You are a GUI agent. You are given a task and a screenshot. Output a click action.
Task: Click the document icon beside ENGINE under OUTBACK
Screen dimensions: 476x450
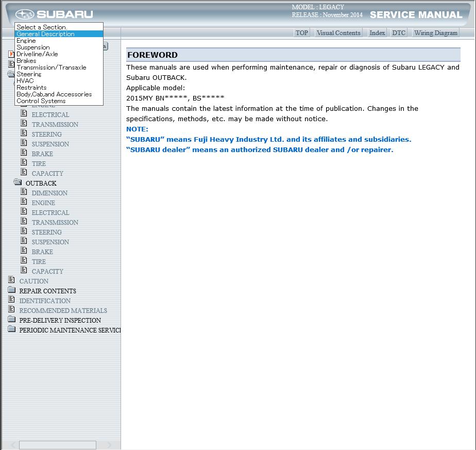pos(24,201)
